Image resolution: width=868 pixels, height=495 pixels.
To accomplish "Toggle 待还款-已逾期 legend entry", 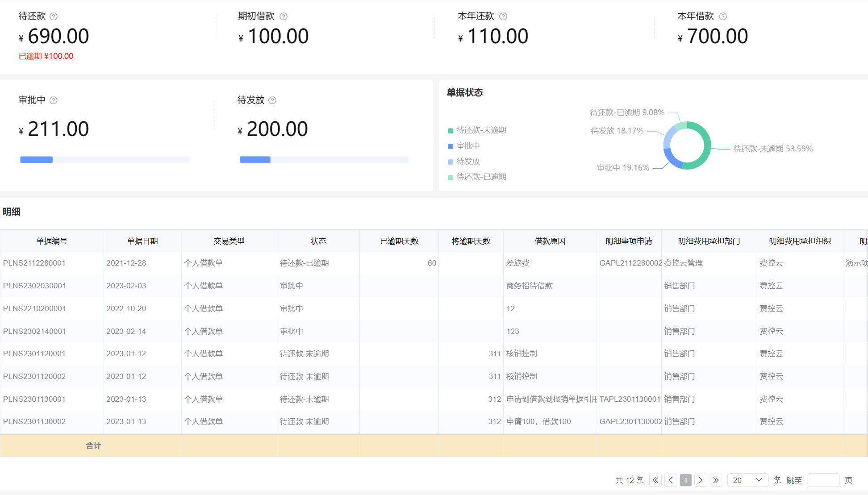I will 477,177.
